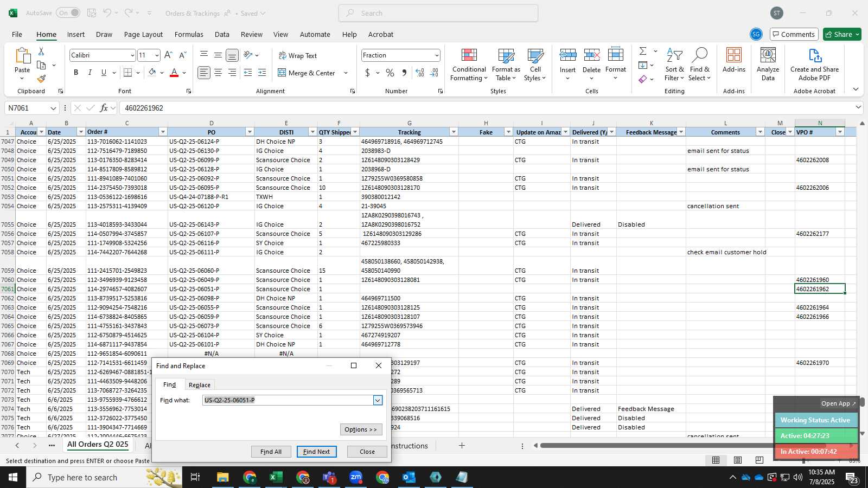Switch to Page Layout view
Image resolution: width=868 pixels, height=488 pixels.
[x=738, y=460]
